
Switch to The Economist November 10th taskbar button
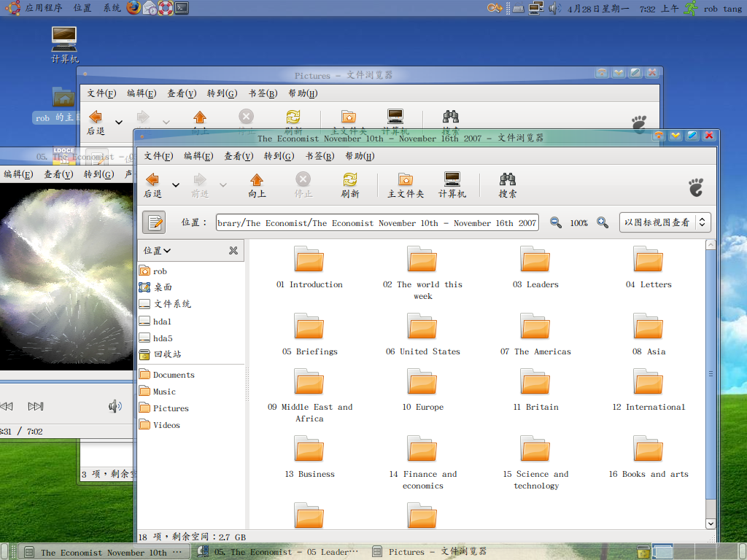tap(104, 553)
